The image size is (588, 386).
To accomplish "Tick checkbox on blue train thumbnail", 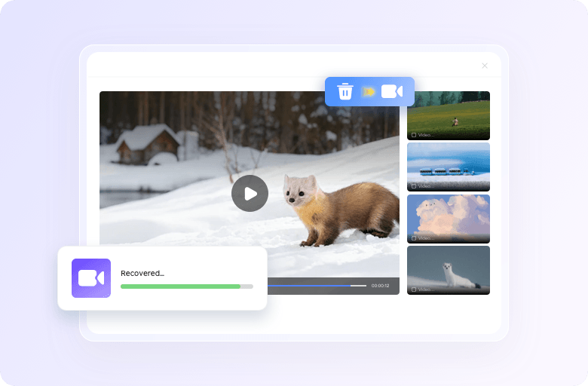I will [x=414, y=186].
